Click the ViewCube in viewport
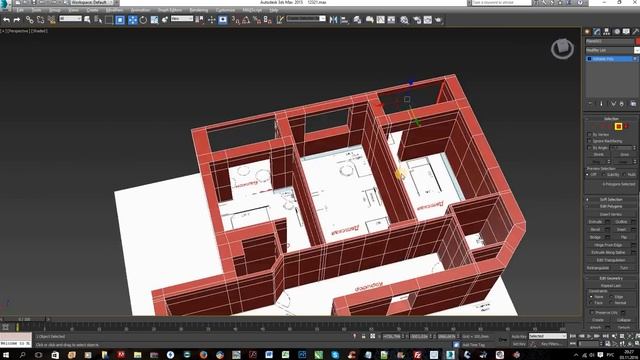640x360 pixels. click(562, 49)
